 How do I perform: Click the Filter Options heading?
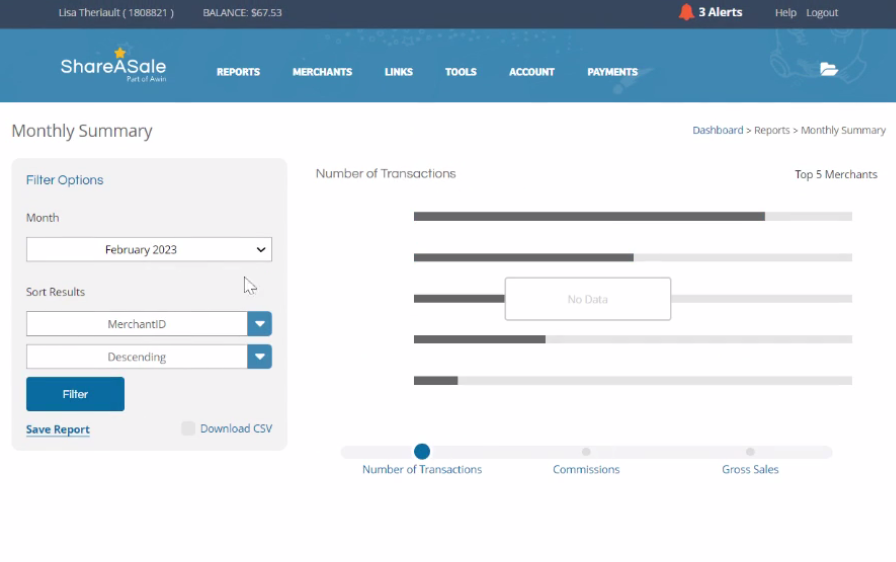(x=65, y=180)
